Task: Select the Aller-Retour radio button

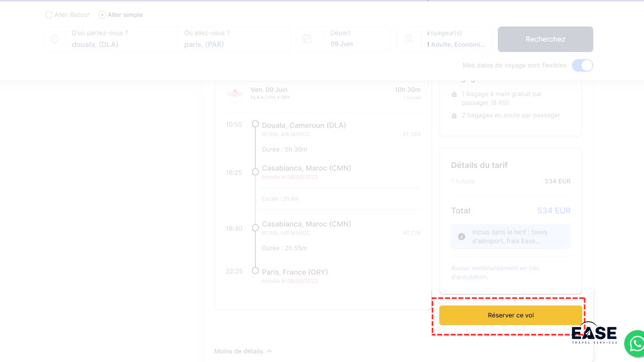Action: click(x=49, y=15)
